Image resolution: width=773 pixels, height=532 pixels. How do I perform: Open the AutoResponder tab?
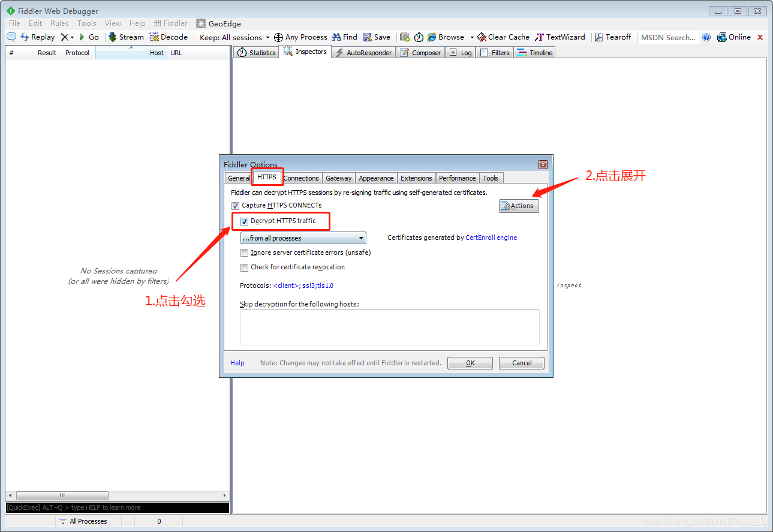point(363,53)
